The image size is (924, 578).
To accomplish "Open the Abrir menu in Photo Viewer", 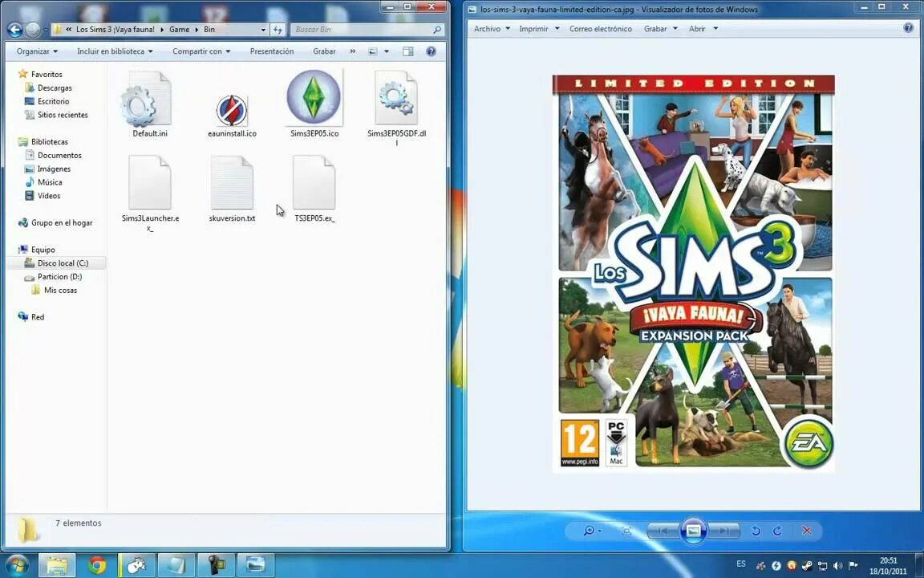I will (x=703, y=28).
